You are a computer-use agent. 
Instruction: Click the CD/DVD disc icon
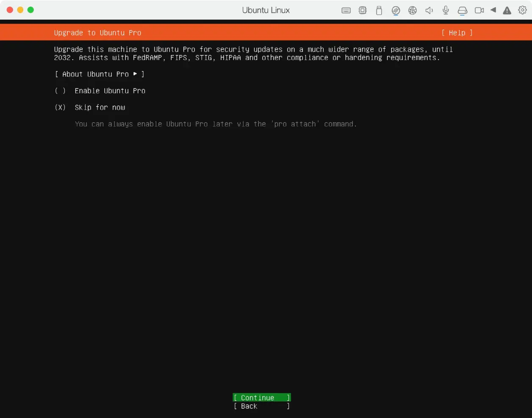[x=396, y=11]
